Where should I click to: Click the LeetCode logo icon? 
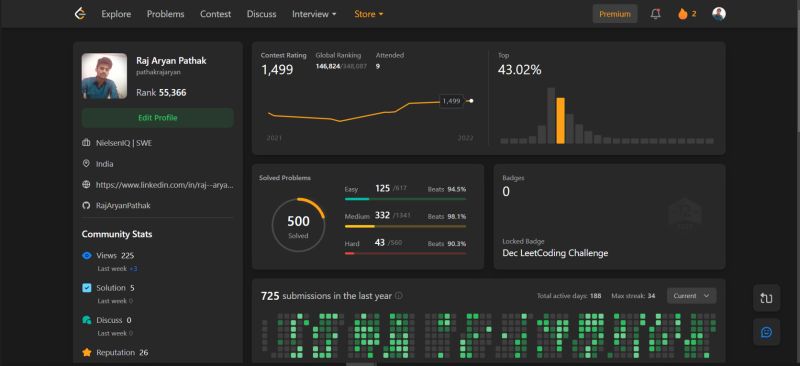(80, 14)
